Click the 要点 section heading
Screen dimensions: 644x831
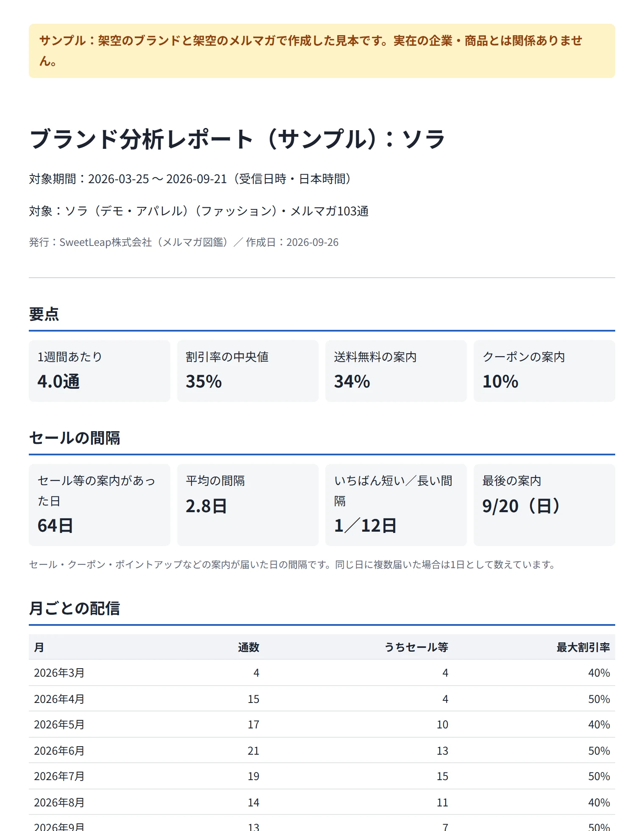click(x=44, y=314)
